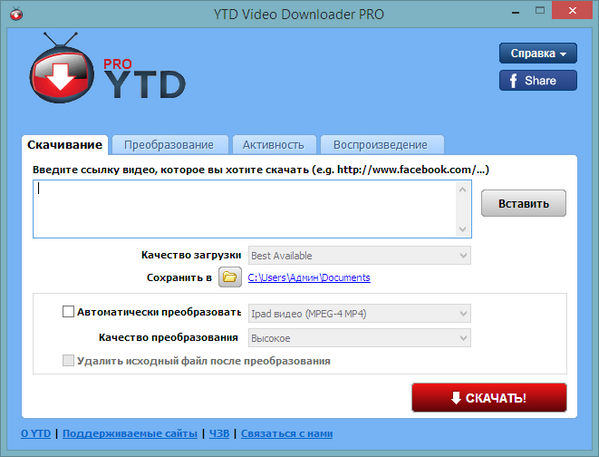This screenshot has width=599, height=457.
Task: Switch to the Скачивание tab
Action: 65,145
